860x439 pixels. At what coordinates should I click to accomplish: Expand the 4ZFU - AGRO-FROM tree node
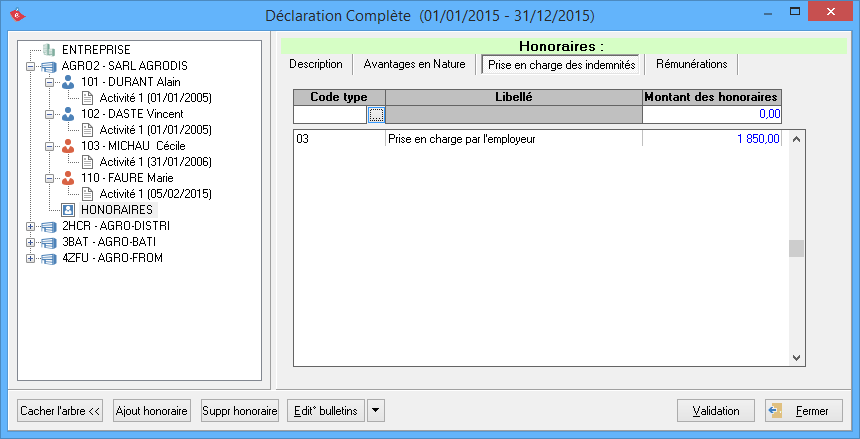pos(31,258)
